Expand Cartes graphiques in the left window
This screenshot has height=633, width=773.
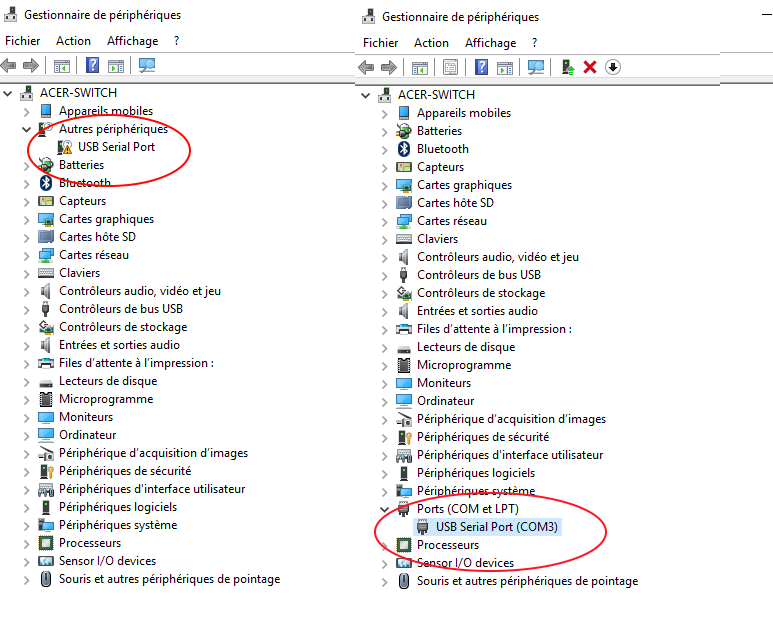click(x=26, y=219)
